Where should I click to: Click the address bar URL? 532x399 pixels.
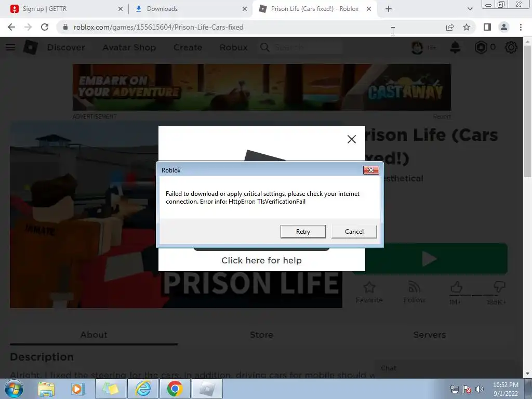(x=158, y=27)
